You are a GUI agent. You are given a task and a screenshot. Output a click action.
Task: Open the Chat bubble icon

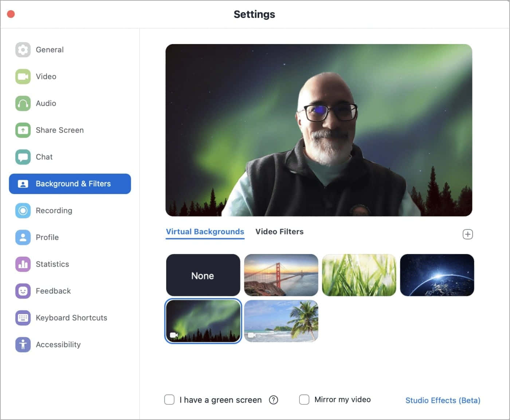point(23,157)
